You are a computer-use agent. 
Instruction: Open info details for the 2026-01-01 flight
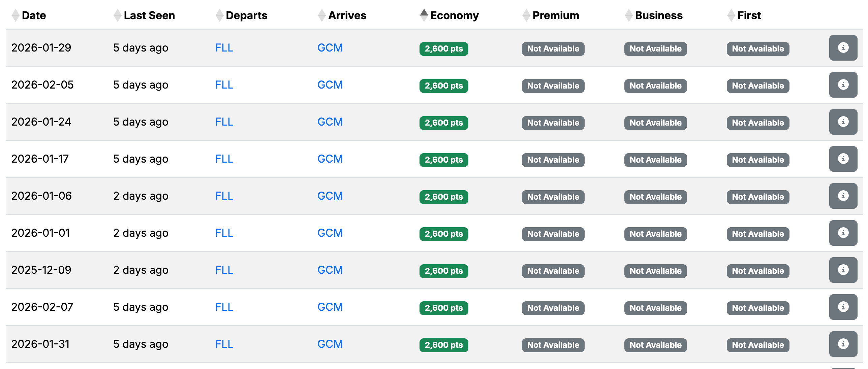point(843,233)
